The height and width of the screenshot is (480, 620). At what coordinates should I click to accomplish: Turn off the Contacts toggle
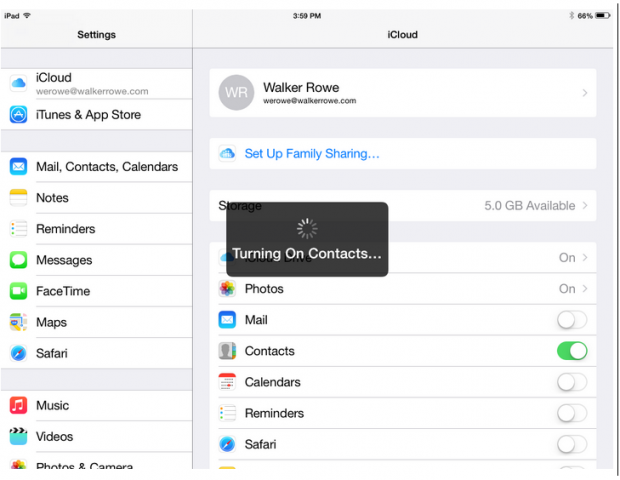coord(572,351)
